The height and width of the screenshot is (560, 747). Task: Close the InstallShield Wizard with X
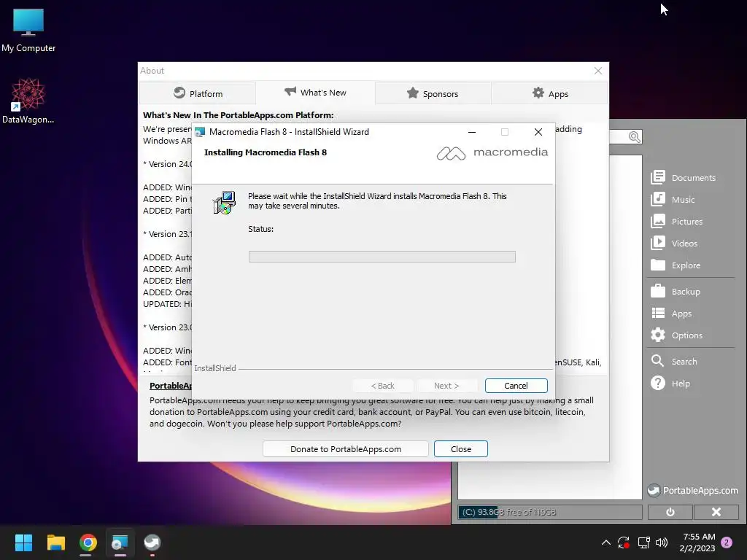[x=538, y=132]
